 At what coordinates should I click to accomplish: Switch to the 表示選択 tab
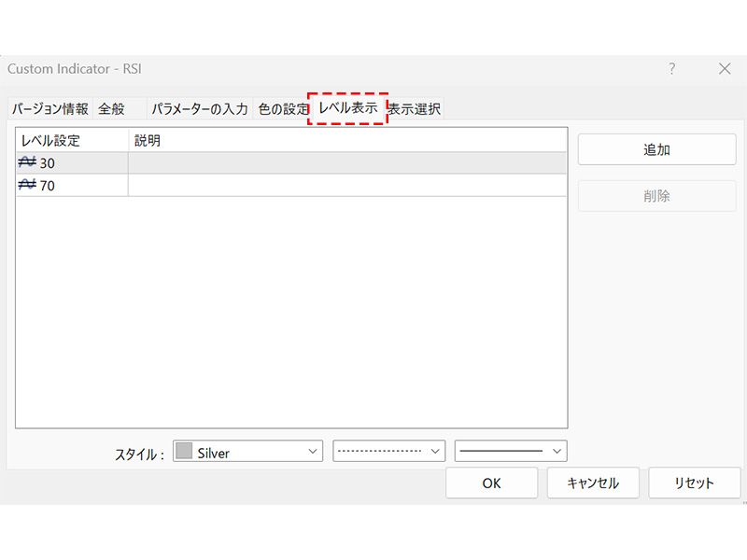(x=415, y=109)
